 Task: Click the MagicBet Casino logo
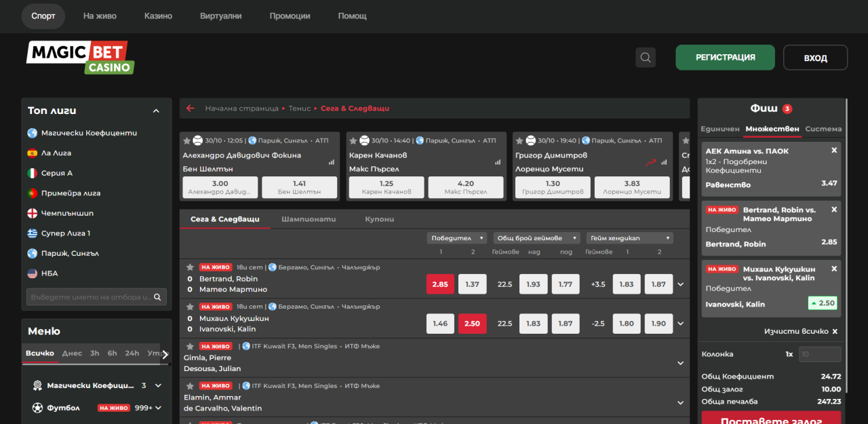80,58
